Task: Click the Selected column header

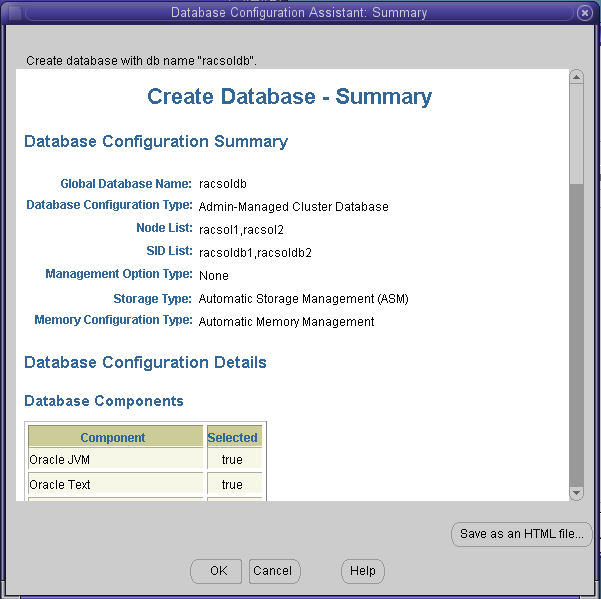Action: pos(235,436)
